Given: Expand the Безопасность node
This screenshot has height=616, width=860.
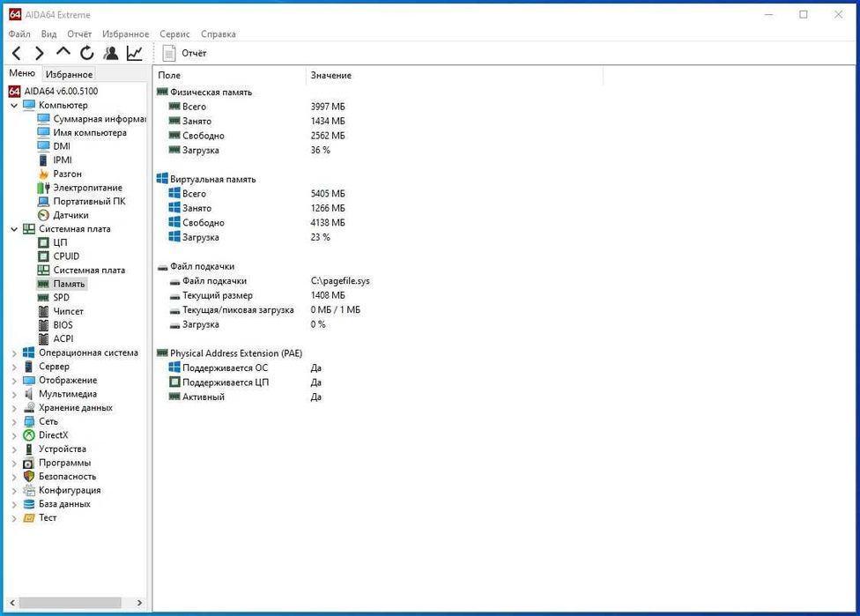Looking at the screenshot, I should point(14,478).
